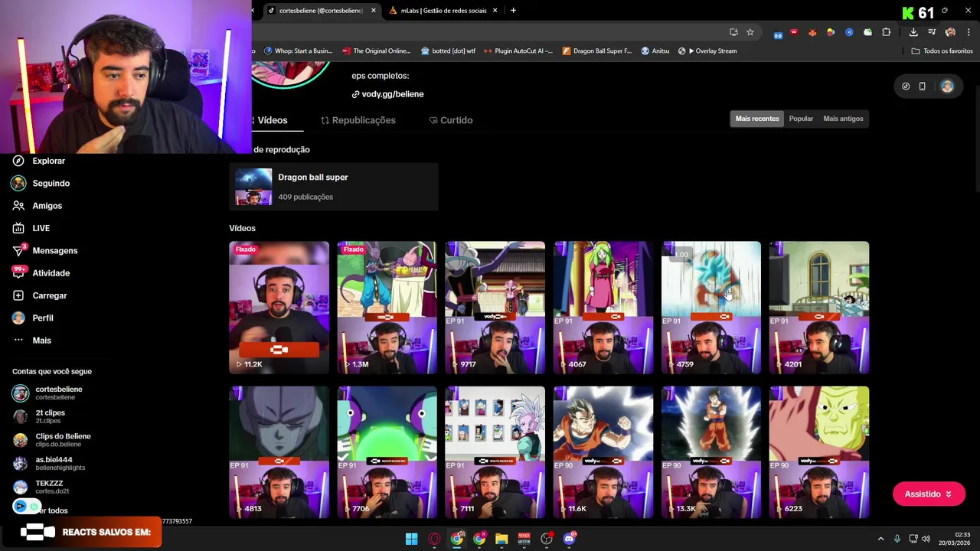
Task: Close the mLabs browser tab
Action: click(495, 11)
